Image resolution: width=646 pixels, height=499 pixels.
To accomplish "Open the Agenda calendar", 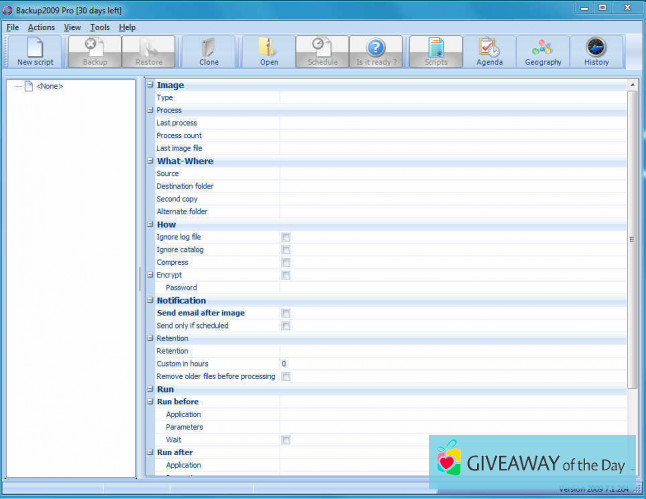I will point(489,51).
